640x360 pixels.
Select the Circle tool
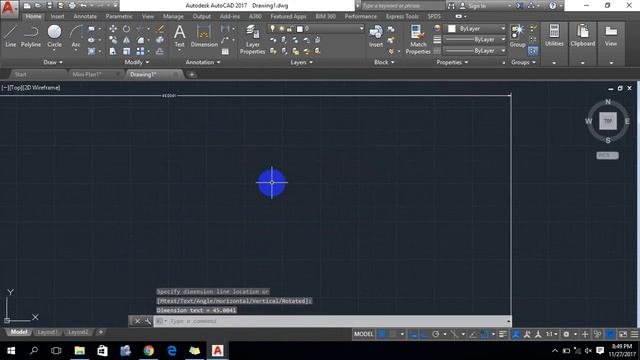tap(54, 36)
